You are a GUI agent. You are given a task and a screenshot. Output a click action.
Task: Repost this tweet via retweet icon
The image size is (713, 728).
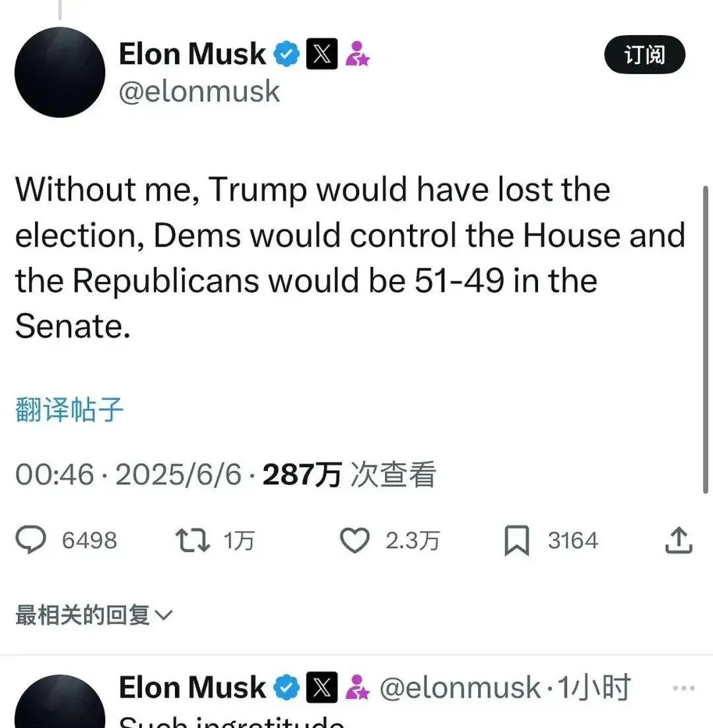pos(193,540)
